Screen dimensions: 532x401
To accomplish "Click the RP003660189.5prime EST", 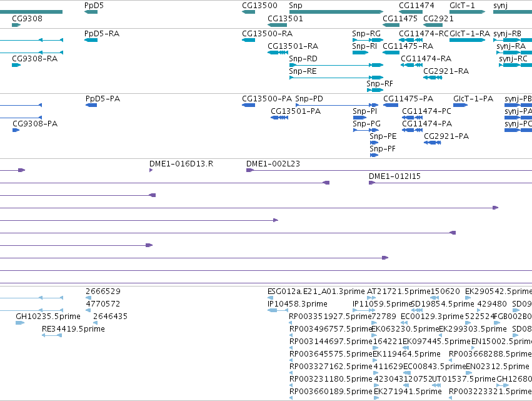I will click(291, 398).
